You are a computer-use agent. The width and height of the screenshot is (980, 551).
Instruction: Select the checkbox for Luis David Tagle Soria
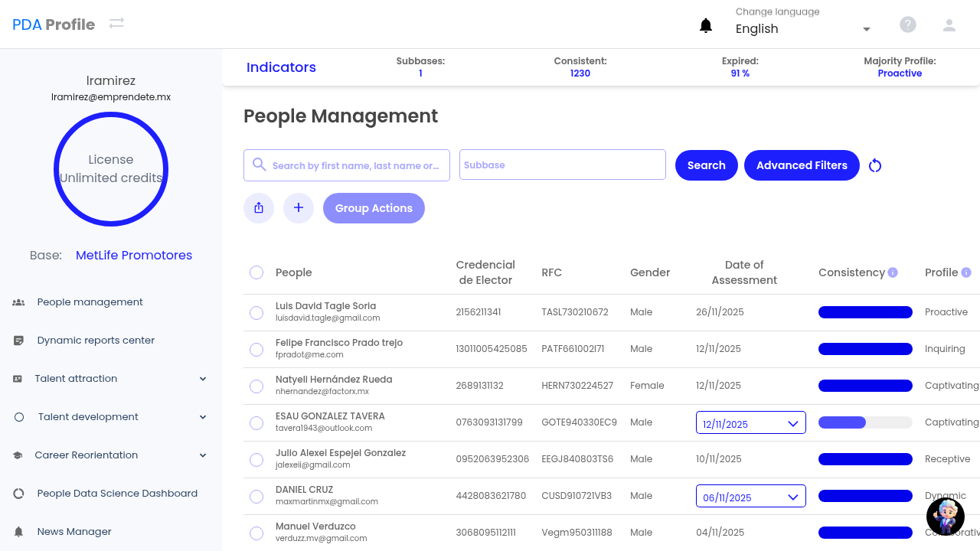click(x=256, y=312)
